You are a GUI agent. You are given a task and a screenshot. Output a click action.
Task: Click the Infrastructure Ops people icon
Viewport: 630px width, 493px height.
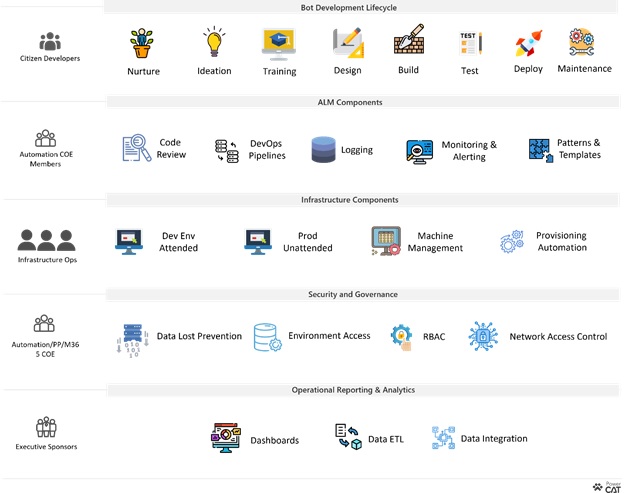click(47, 240)
